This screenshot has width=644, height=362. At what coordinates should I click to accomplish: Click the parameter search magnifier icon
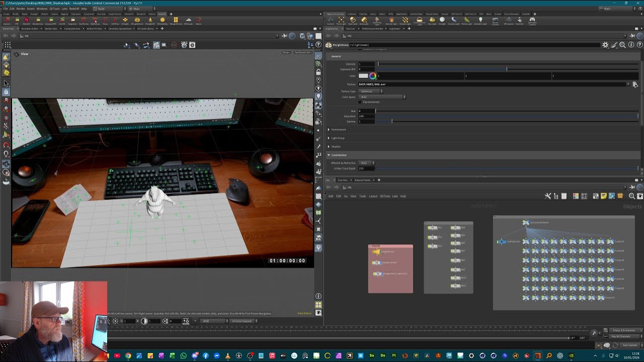(x=622, y=45)
